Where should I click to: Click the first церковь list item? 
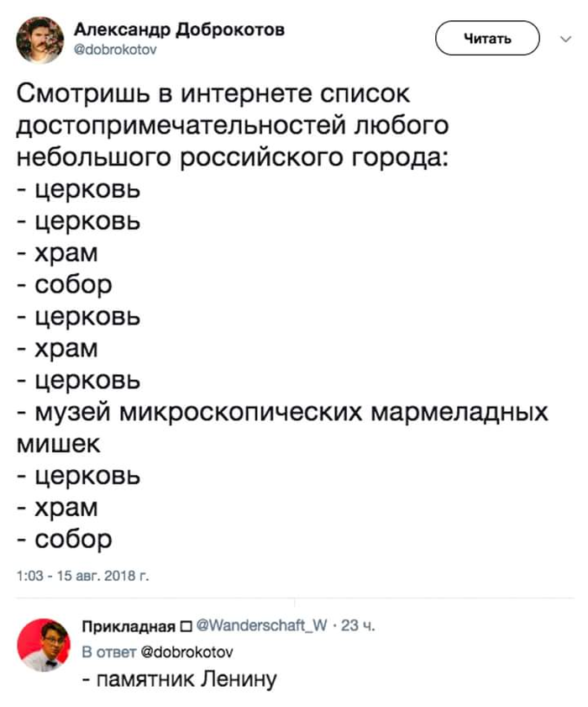(79, 190)
